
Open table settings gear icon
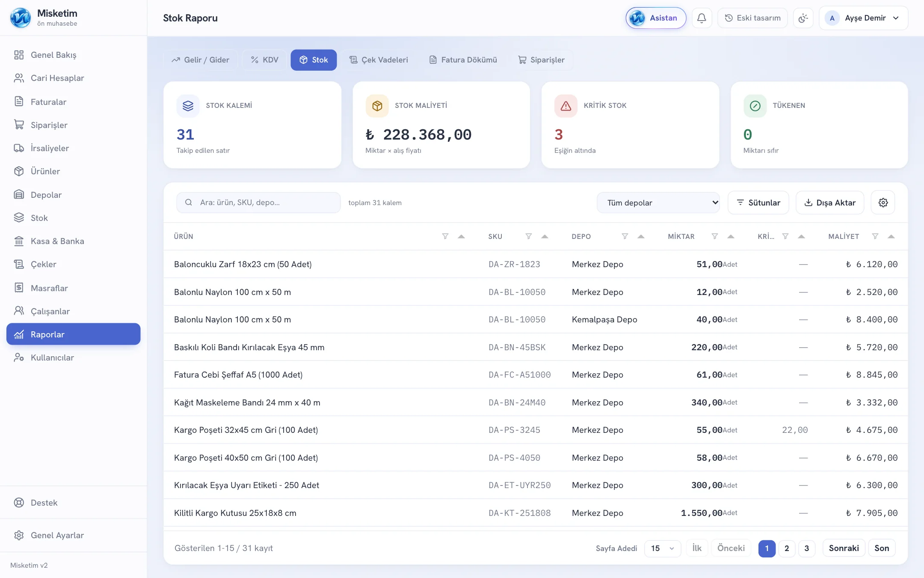click(883, 203)
